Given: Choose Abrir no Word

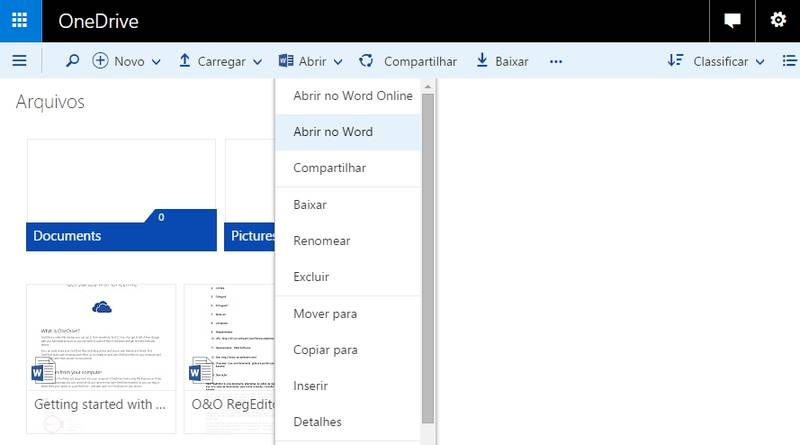Looking at the screenshot, I should point(348,132).
